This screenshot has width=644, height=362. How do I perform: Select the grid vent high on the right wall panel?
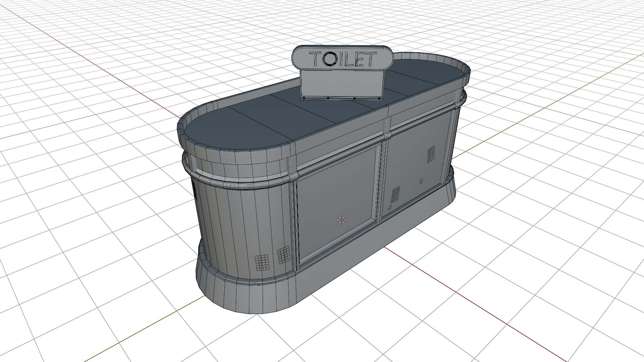(x=431, y=155)
